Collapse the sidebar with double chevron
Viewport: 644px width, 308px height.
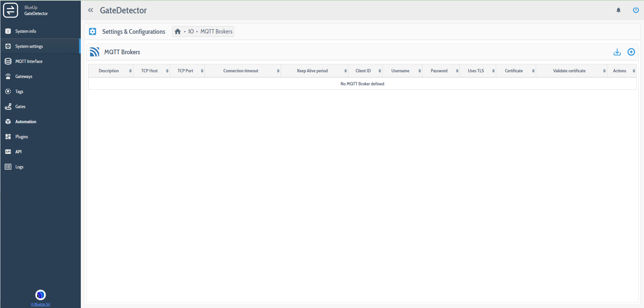click(x=91, y=10)
